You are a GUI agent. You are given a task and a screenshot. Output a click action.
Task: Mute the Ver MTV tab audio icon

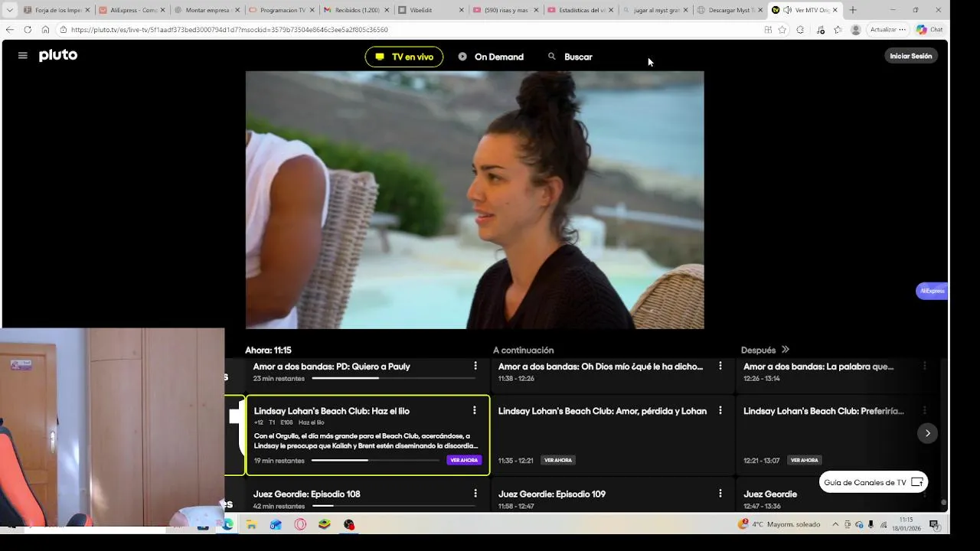pos(787,10)
